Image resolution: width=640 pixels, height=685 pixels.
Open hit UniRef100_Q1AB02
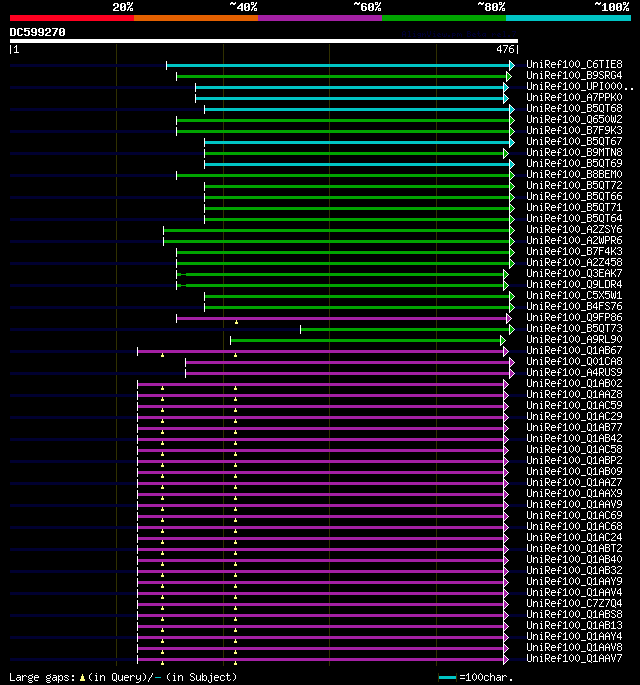pos(574,384)
